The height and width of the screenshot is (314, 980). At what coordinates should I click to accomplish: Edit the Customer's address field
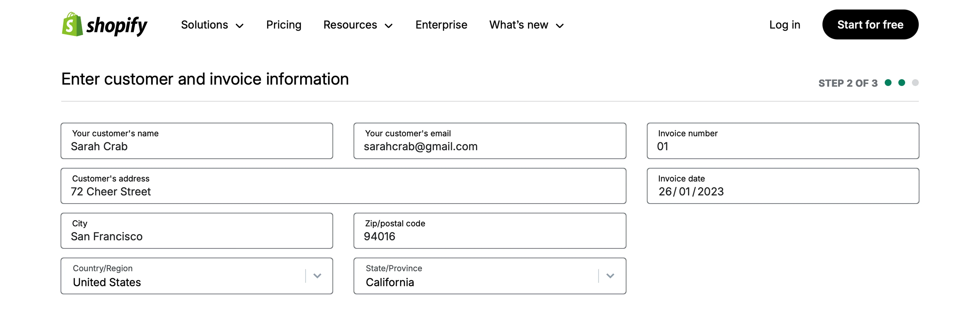click(343, 186)
